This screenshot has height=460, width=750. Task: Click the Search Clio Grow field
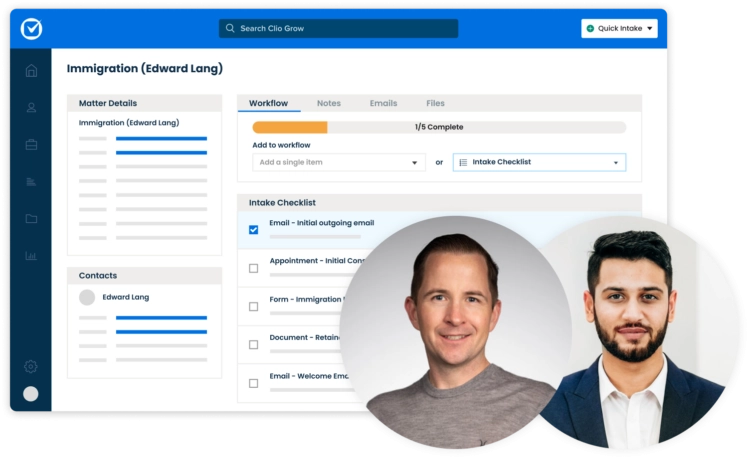[x=338, y=29]
